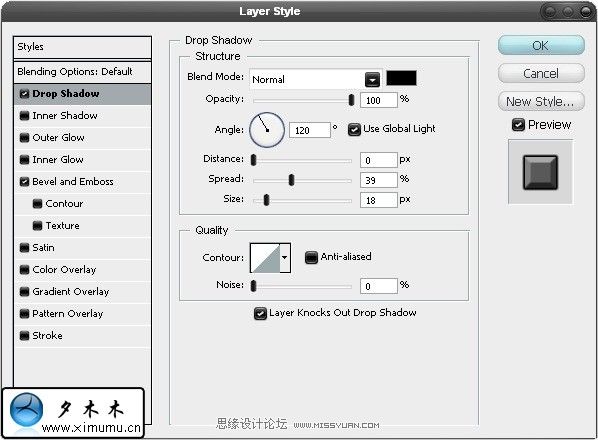Screen dimensions: 598x440
Task: Click the black shadow color swatch
Action: [401, 78]
